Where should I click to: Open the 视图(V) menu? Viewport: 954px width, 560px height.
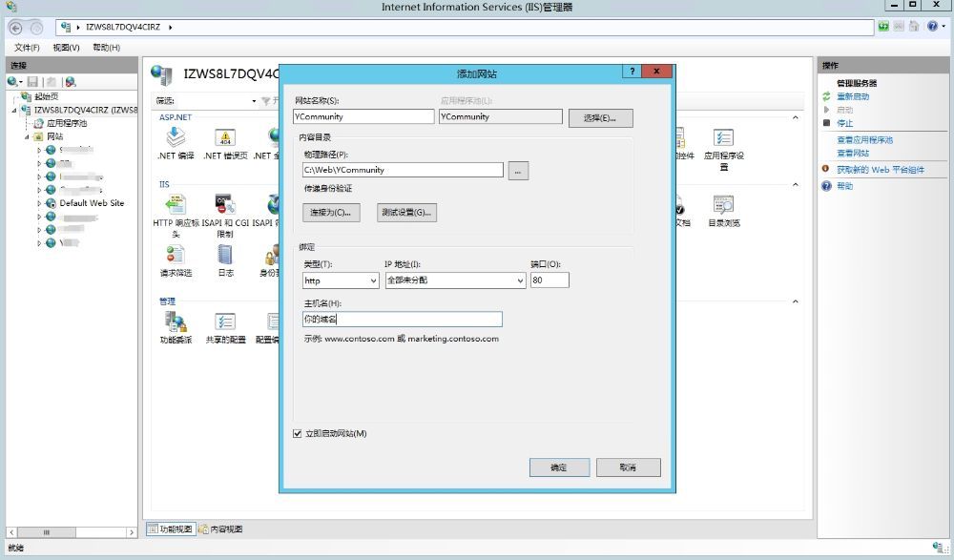[x=66, y=48]
